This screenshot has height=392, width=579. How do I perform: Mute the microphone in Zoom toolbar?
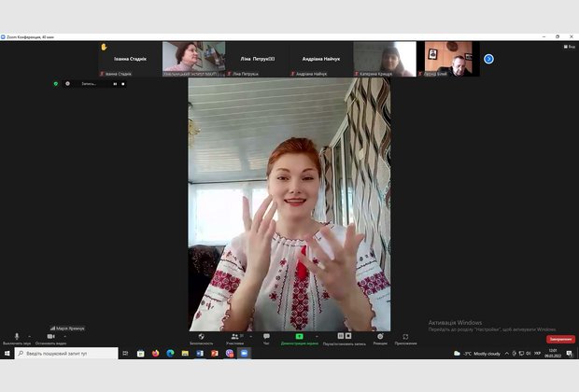16,337
